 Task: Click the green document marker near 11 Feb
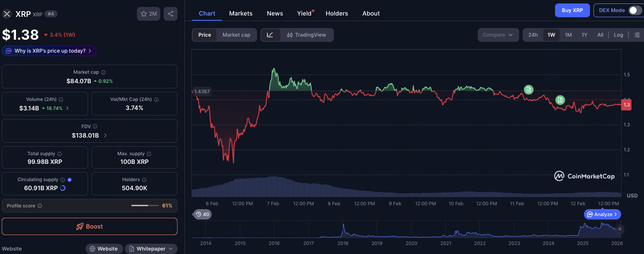[x=528, y=89]
